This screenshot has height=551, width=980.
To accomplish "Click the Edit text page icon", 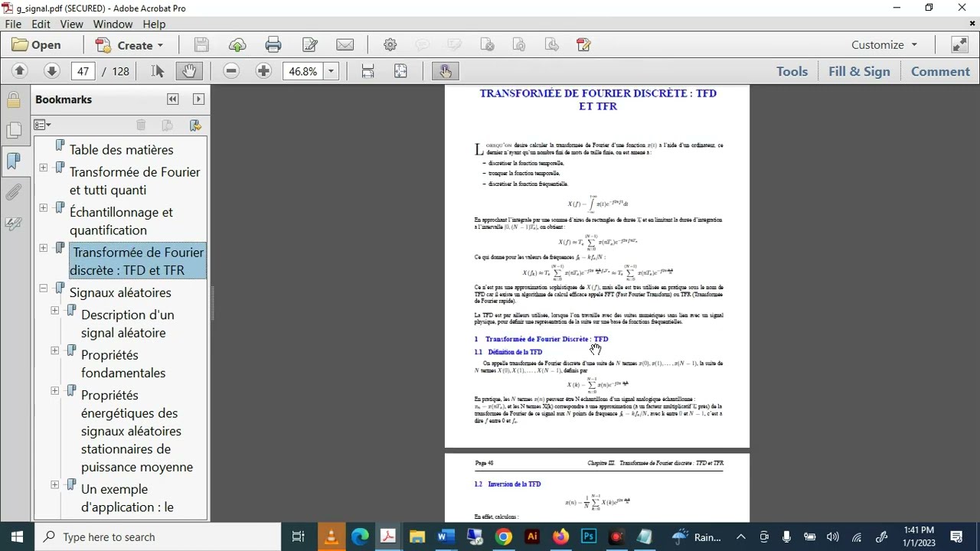I will pyautogui.click(x=309, y=45).
